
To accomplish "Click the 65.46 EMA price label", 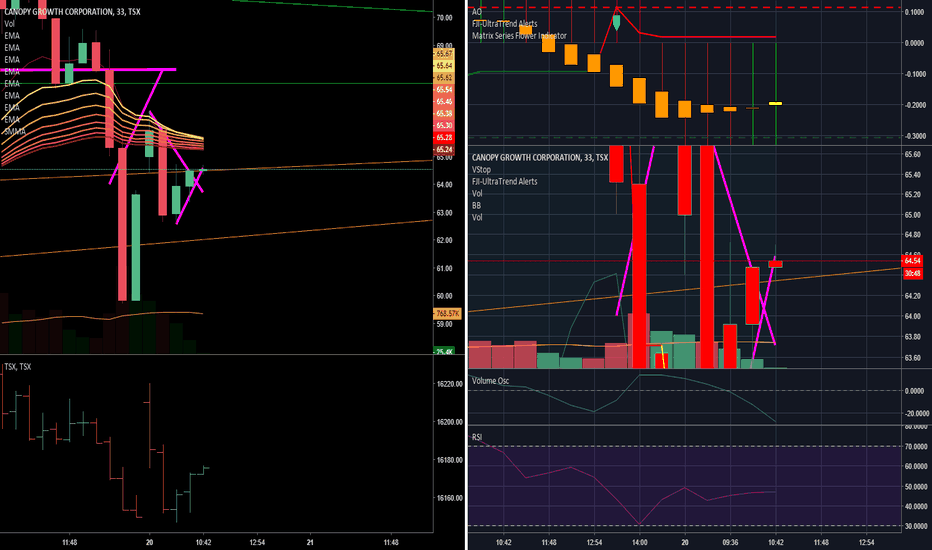I will click(x=444, y=101).
